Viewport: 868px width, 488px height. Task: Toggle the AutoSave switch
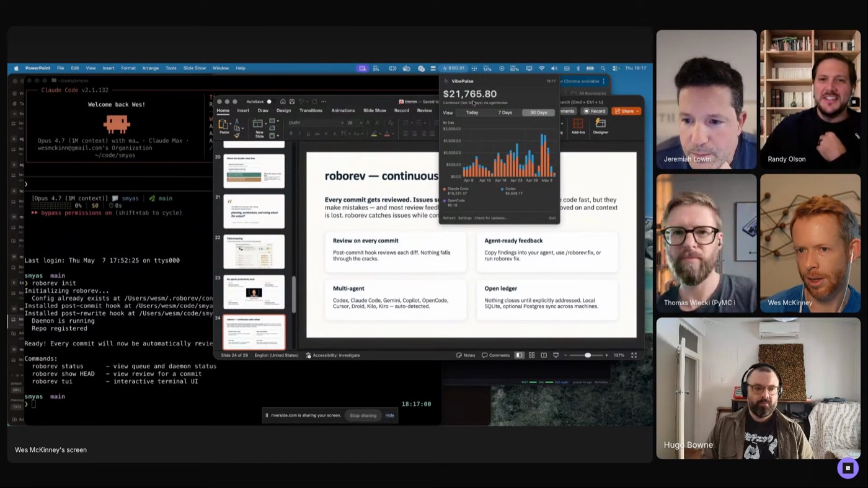click(x=270, y=102)
